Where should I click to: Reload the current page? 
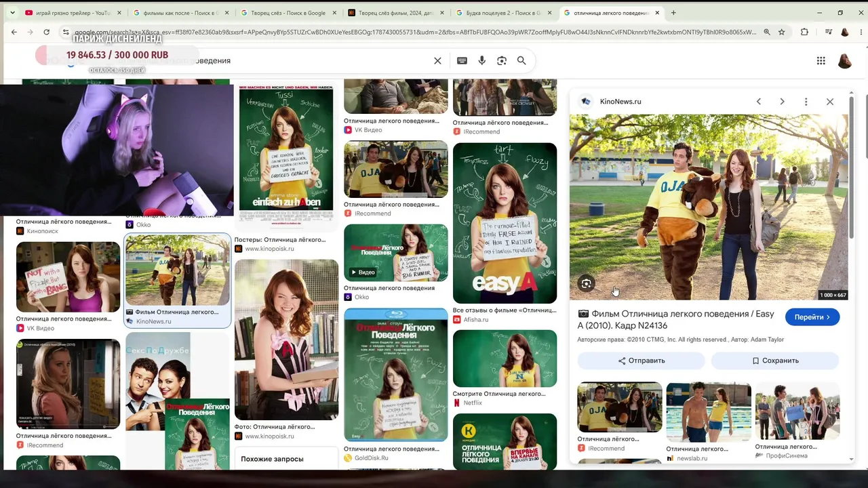pos(46,32)
